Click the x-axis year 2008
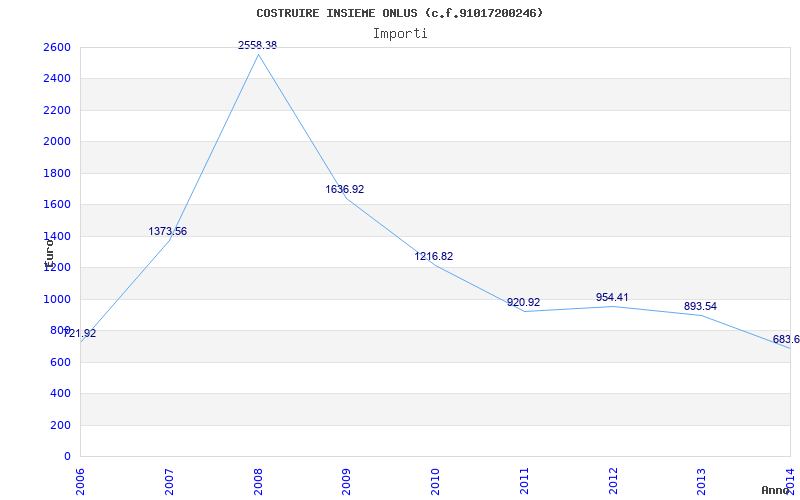 point(258,482)
